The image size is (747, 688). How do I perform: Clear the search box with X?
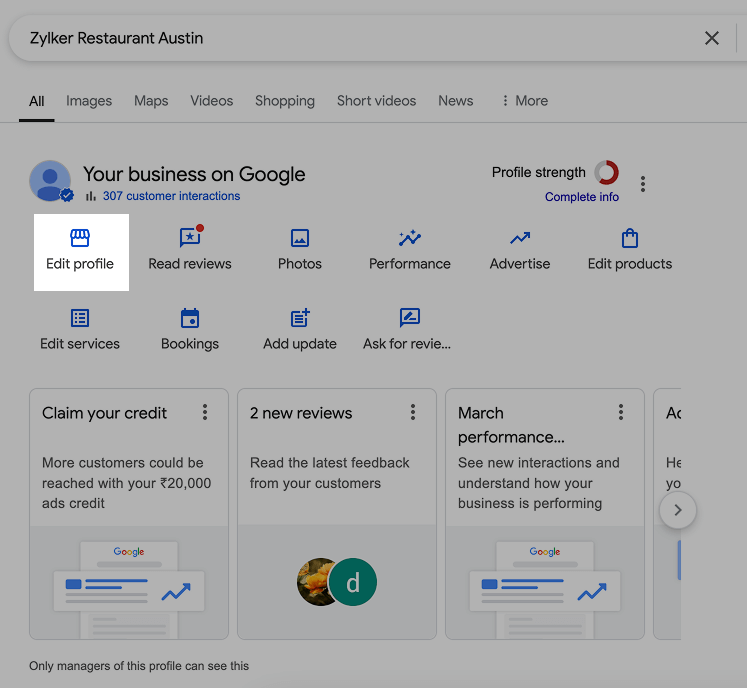pyautogui.click(x=712, y=38)
